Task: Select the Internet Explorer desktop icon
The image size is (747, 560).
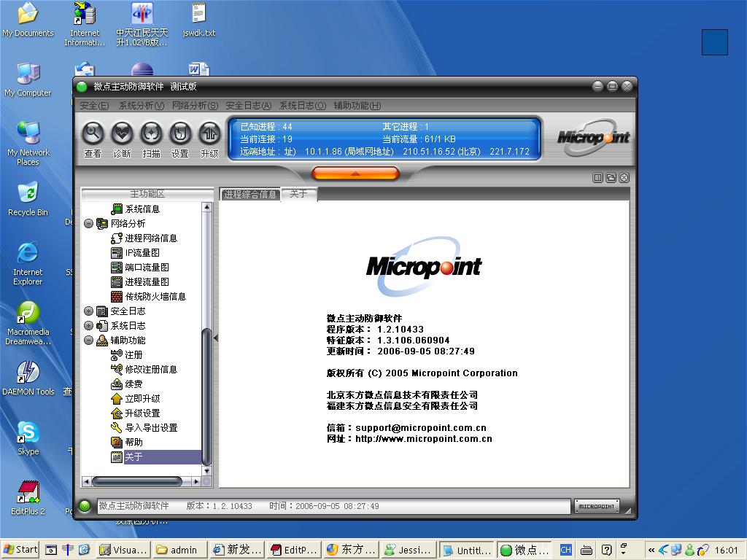Action: click(28, 263)
